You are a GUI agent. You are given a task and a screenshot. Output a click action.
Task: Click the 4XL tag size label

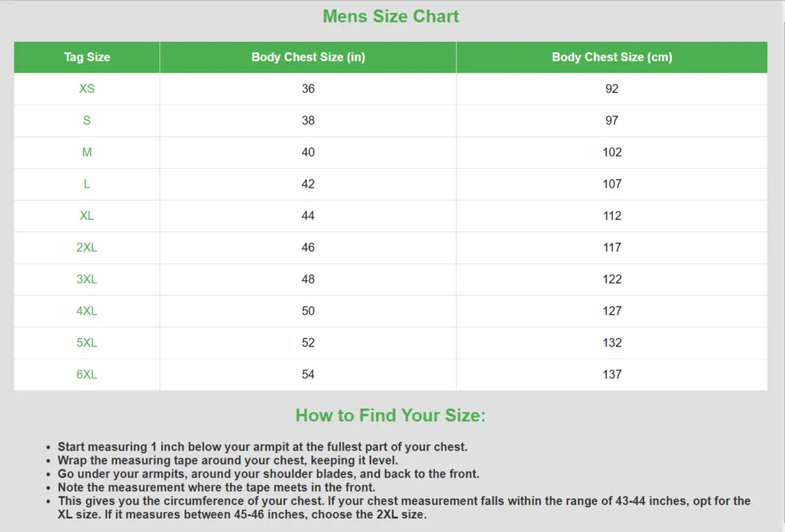[x=87, y=310]
